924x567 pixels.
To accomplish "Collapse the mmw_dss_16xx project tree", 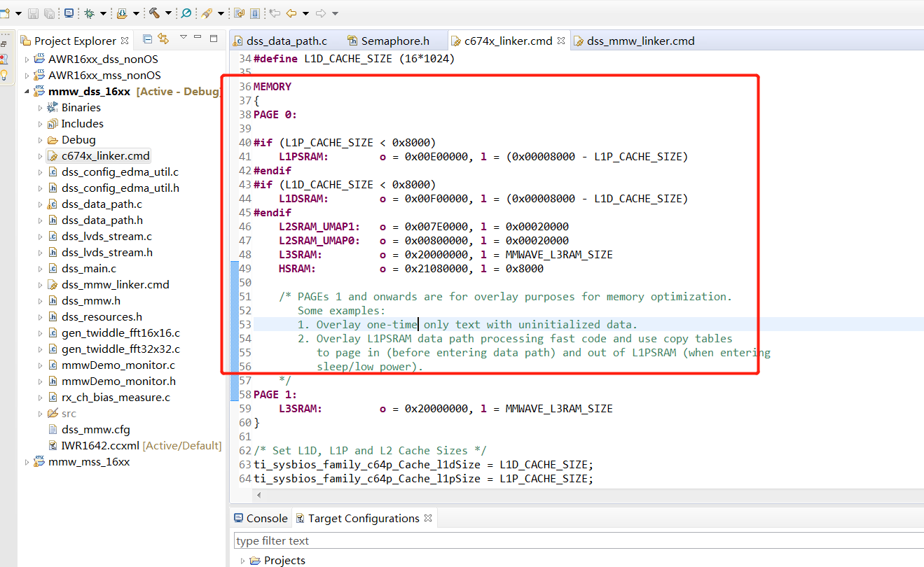I will tap(27, 92).
